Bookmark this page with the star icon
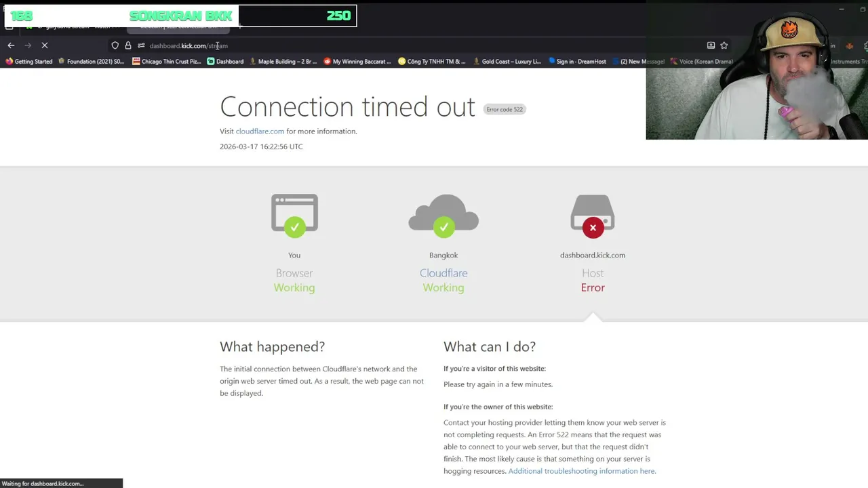Viewport: 868px width, 488px height. 724,45
